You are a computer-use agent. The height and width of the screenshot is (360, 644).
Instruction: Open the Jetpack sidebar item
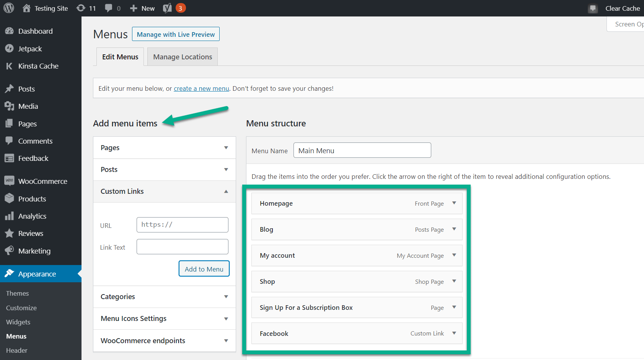point(9,48)
